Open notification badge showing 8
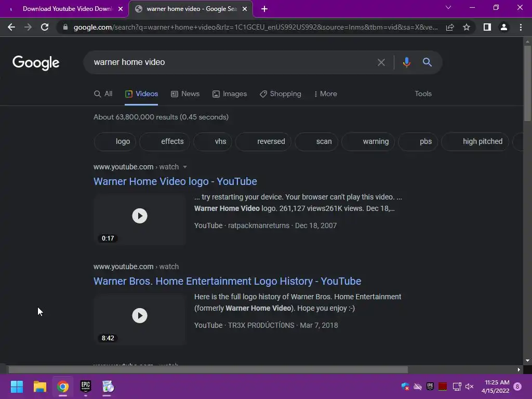Viewport: 532px width, 399px height. (517, 387)
